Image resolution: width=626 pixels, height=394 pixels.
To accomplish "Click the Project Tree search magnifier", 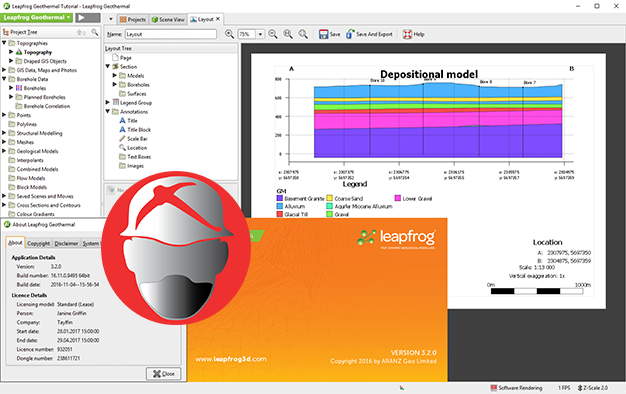I will click(x=95, y=32).
